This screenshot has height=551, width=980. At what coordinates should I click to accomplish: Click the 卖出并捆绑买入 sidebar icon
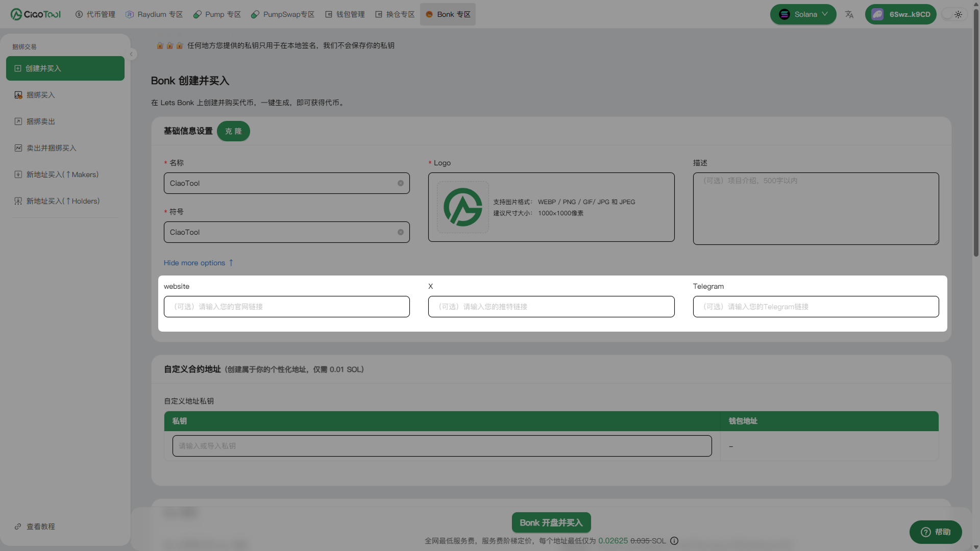18,148
